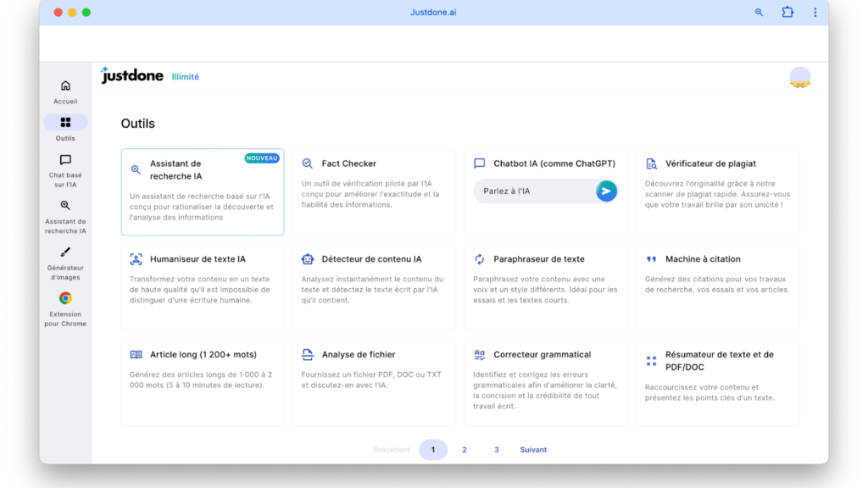Open Accueil home icon in sidebar
This screenshot has width=868, height=488.
(x=65, y=86)
